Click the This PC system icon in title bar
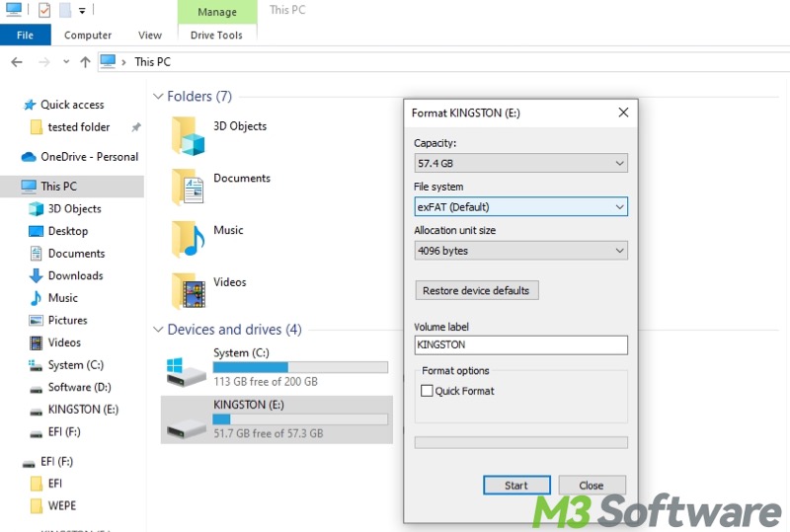This screenshot has height=532, width=790. [x=13, y=10]
